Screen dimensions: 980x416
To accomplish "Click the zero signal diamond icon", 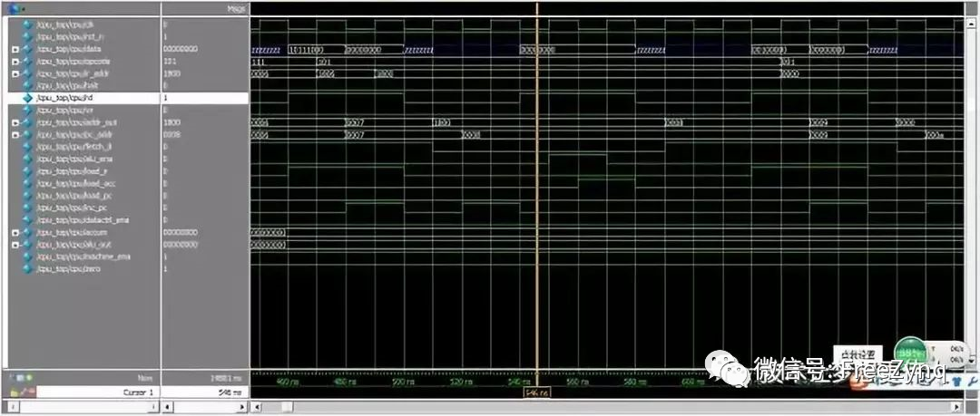I will pyautogui.click(x=27, y=269).
